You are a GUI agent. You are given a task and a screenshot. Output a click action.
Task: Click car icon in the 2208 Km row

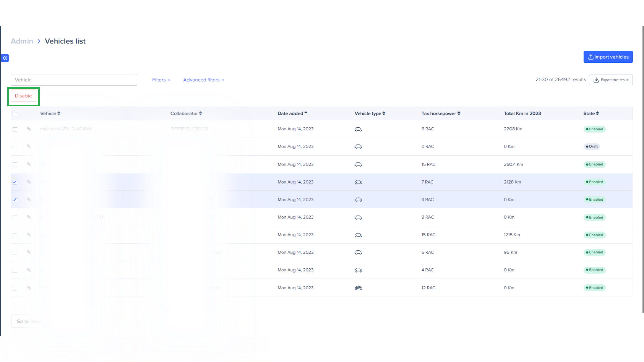(358, 129)
